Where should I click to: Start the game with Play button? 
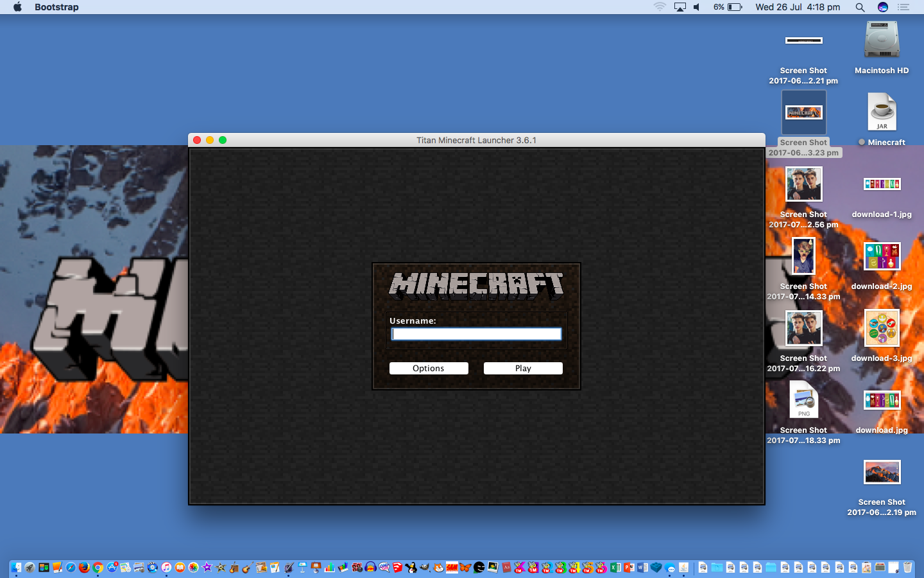pyautogui.click(x=523, y=368)
